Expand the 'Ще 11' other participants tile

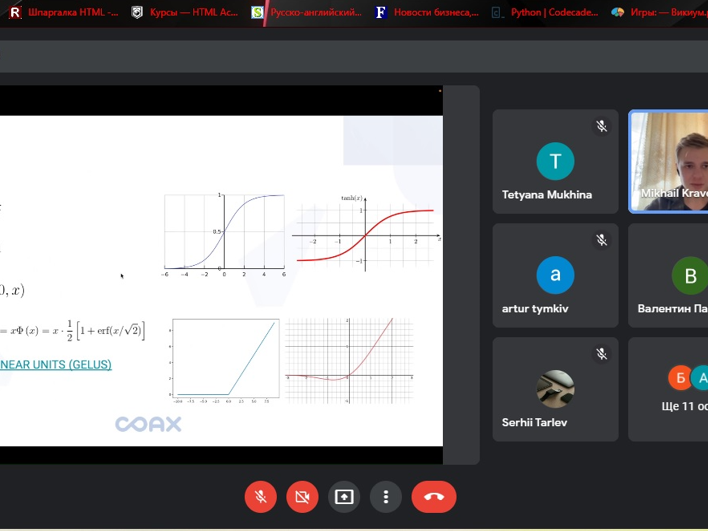pos(668,390)
